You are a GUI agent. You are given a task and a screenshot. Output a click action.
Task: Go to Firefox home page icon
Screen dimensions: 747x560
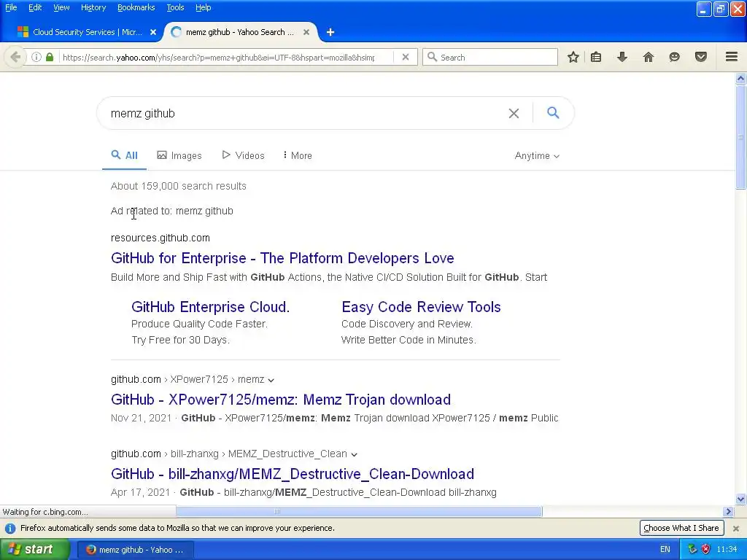[649, 57]
